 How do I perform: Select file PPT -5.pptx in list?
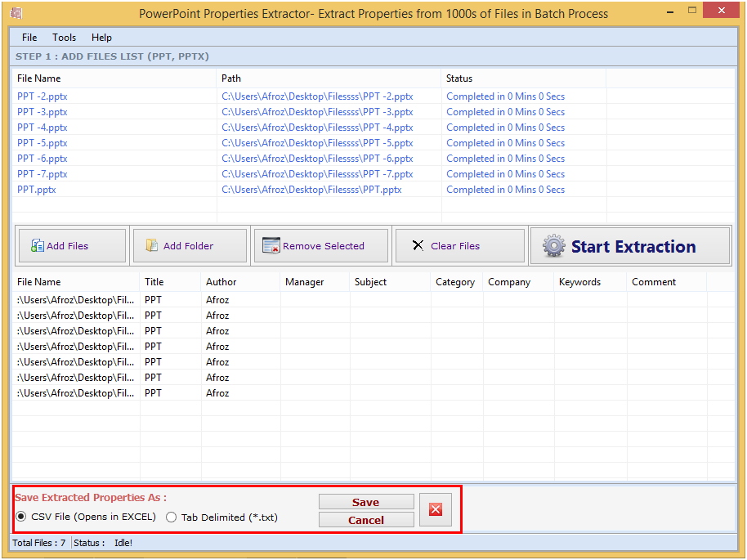pos(42,143)
